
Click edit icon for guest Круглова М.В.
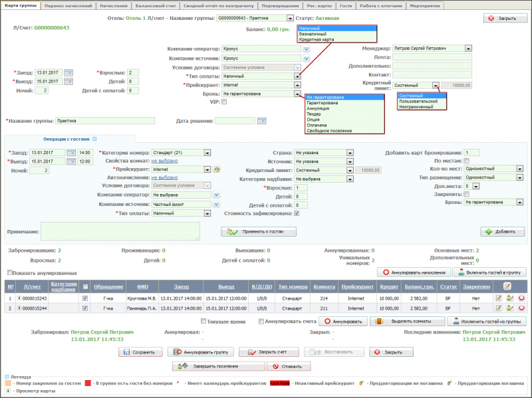(x=499, y=298)
